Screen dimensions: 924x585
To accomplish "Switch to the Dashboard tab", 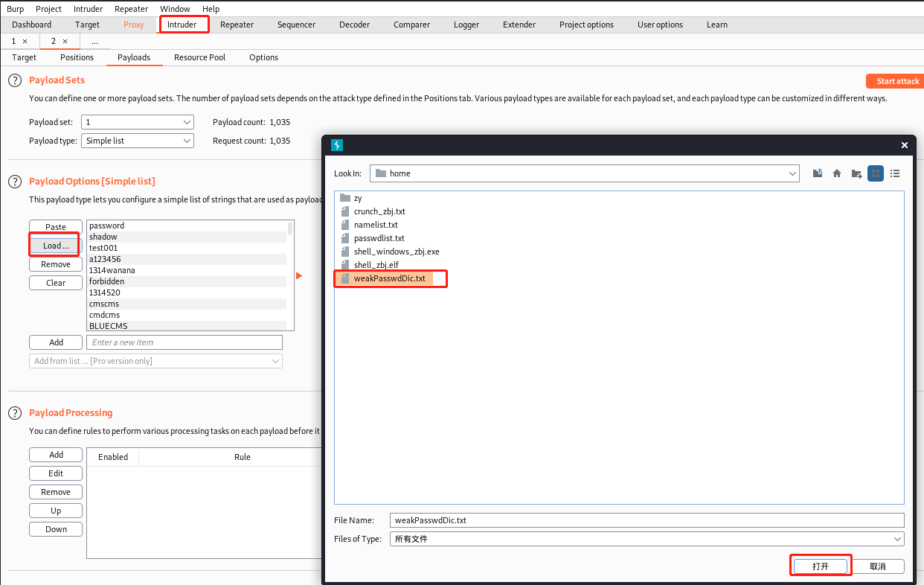I will click(32, 25).
